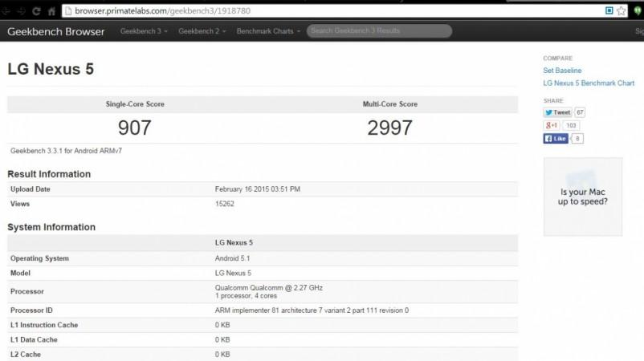Click the blue extension icon in address bar
This screenshot has height=361, width=644.
coord(609,11)
